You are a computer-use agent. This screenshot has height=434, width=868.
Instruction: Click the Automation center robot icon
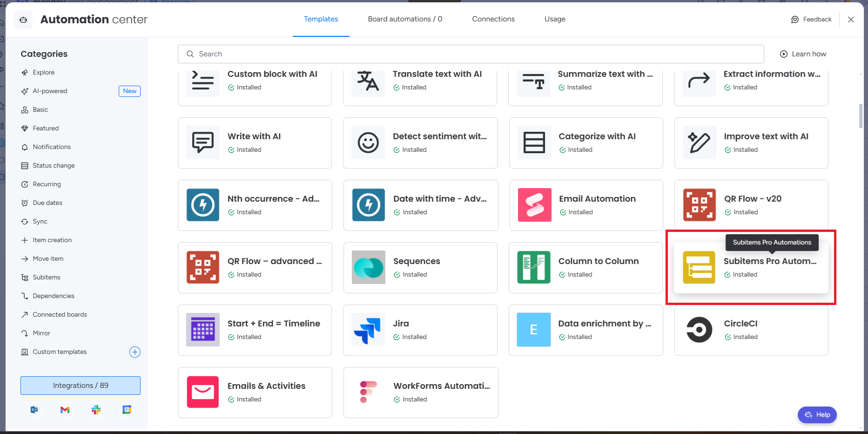click(23, 20)
